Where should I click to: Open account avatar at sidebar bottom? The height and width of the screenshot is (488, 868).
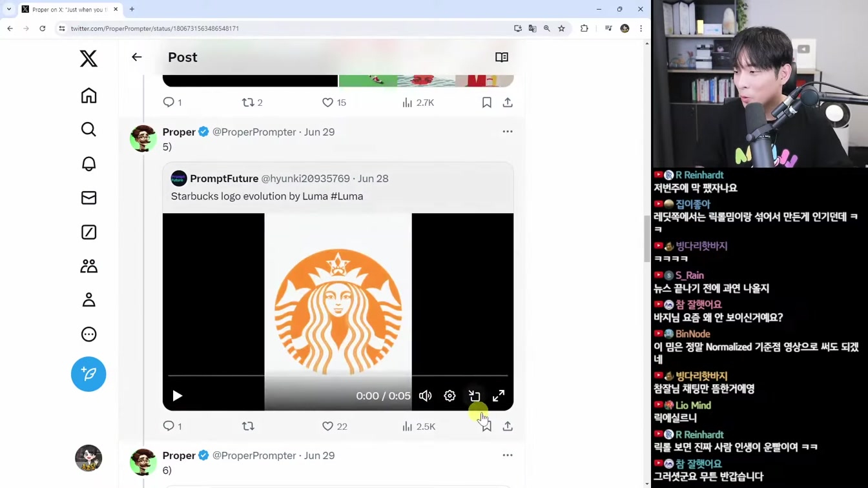coord(88,458)
